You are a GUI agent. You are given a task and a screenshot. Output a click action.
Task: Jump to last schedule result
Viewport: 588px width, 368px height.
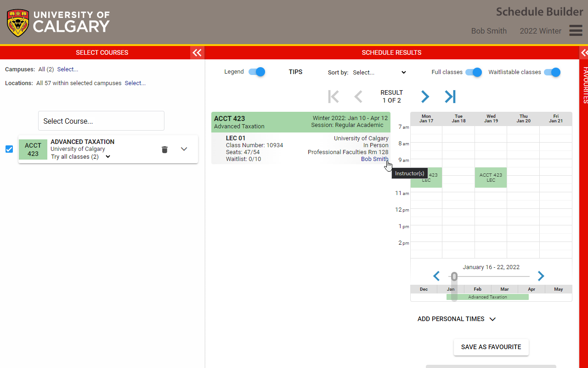click(450, 97)
